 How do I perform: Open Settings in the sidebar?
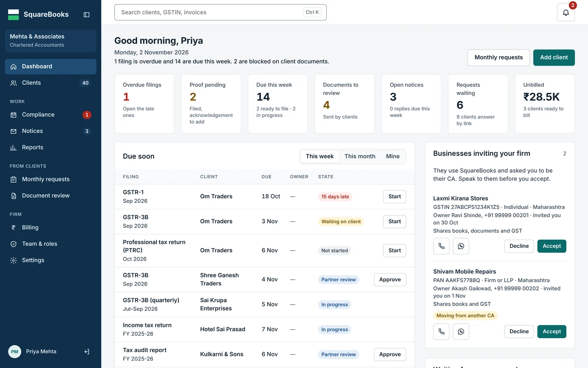[51, 260]
